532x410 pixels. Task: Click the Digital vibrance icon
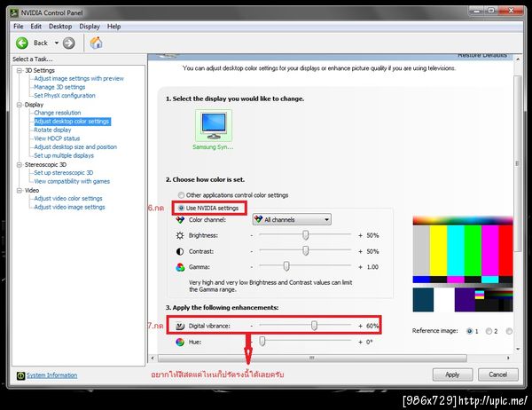pyautogui.click(x=180, y=326)
